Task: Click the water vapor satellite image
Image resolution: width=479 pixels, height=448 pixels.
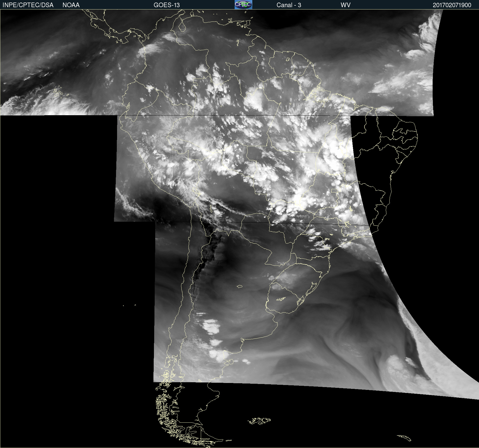Action: (x=239, y=229)
